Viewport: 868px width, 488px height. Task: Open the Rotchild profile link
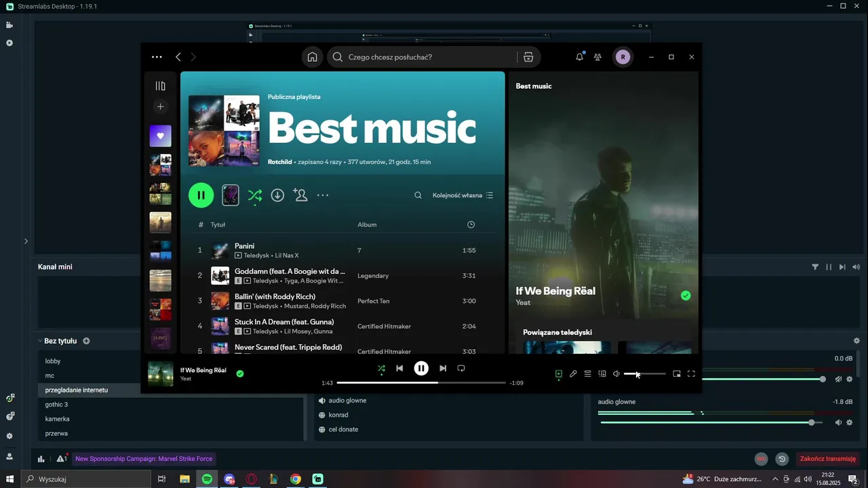[279, 162]
